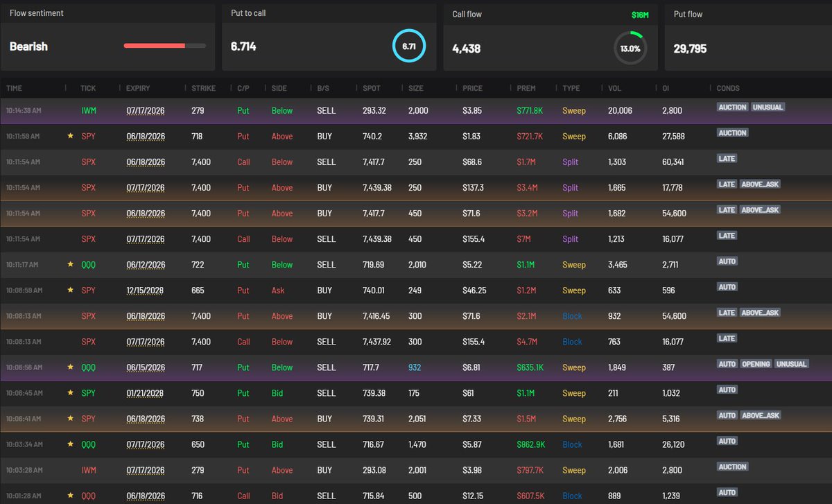Click the AUCTION tag in the 10:14:38 IWM row
This screenshot has height=504, width=832.
click(733, 107)
